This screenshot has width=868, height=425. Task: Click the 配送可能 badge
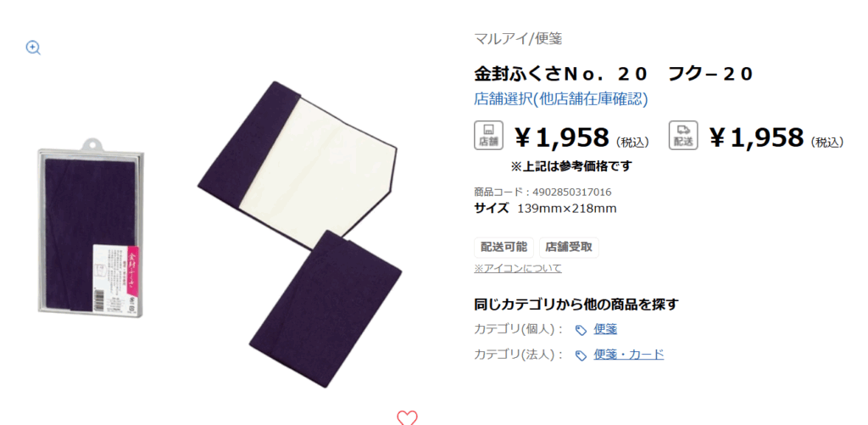tap(504, 247)
